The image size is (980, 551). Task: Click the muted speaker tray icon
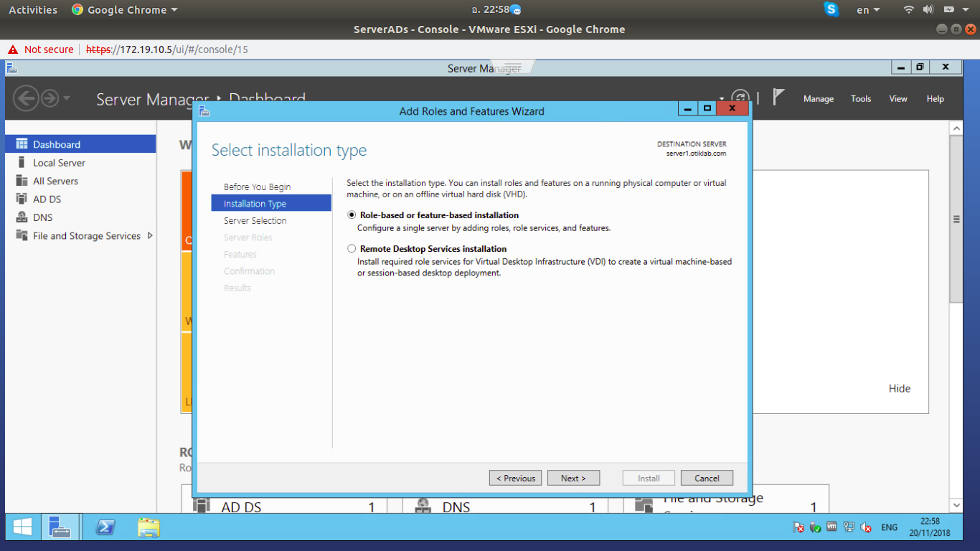click(866, 527)
